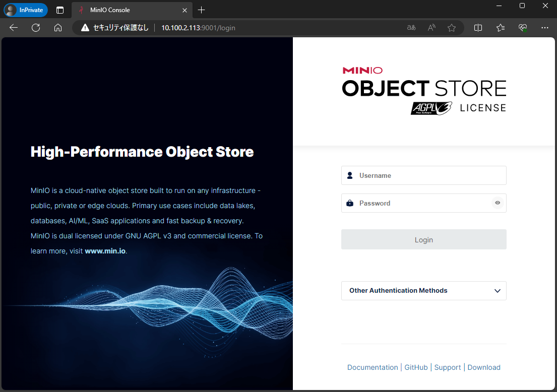The width and height of the screenshot is (557, 392).
Task: Click the browser back arrow
Action: tap(14, 28)
